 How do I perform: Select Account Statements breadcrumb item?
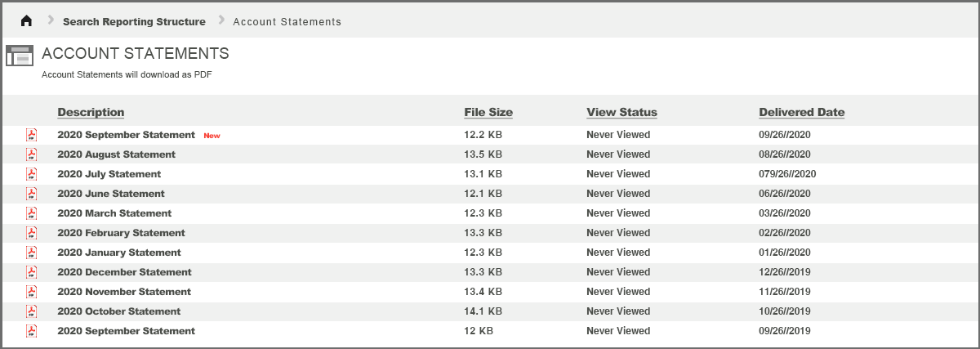pyautogui.click(x=287, y=21)
